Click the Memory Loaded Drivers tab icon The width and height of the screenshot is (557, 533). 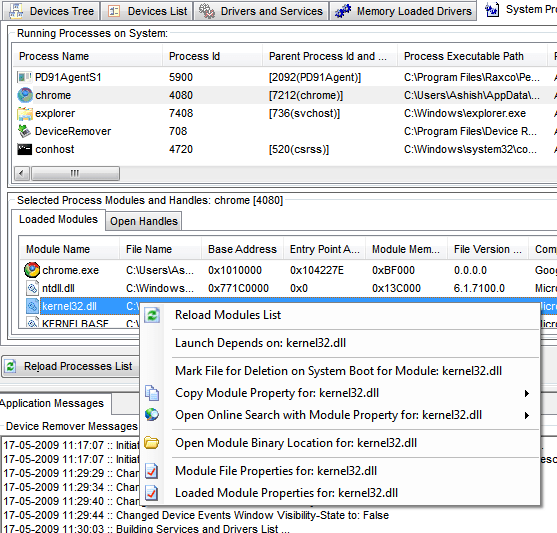pyautogui.click(x=343, y=11)
